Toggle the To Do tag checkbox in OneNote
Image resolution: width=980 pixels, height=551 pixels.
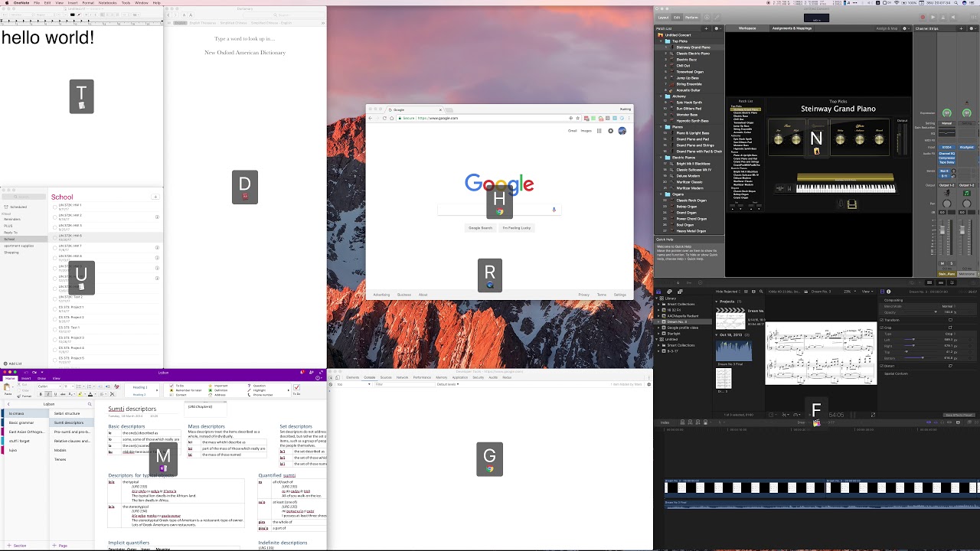(296, 387)
